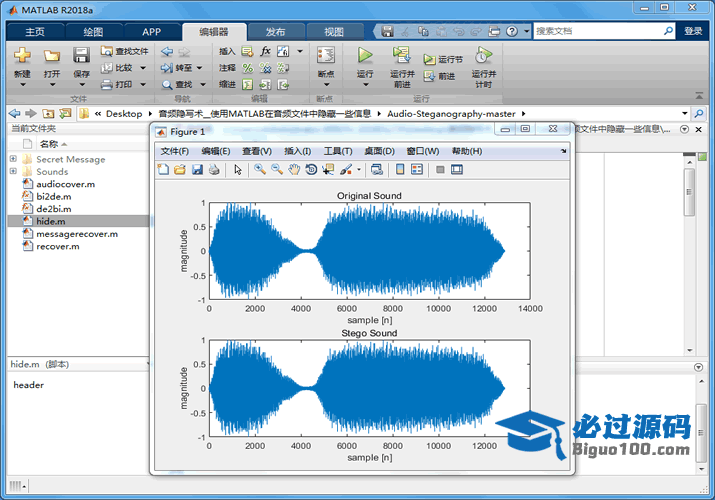The image size is (715, 500).
Task: Open 帮助(H) menu in Figure 1
Action: coord(467,151)
